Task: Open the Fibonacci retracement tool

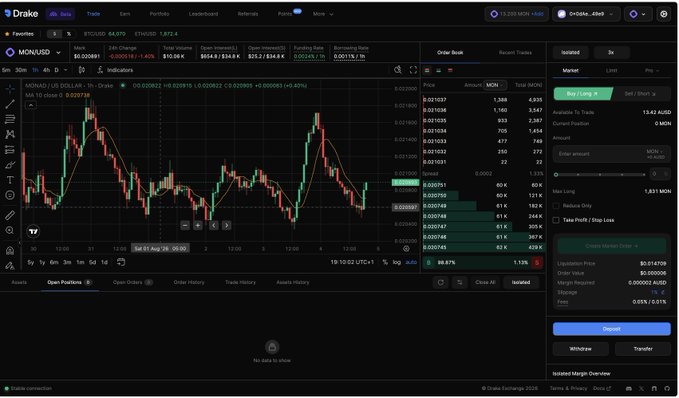Action: pos(10,119)
